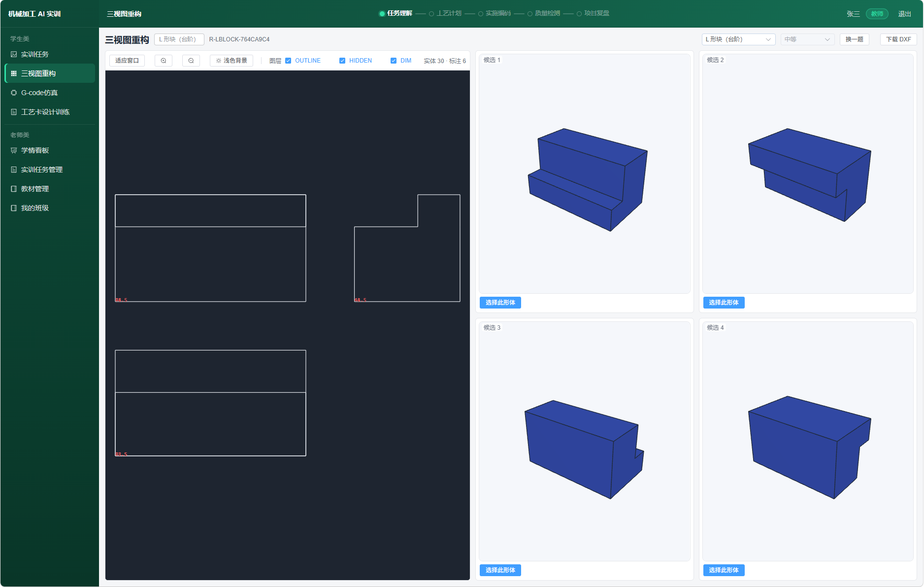Image resolution: width=924 pixels, height=587 pixels.
Task: Click the G-code仿真 sidebar icon
Action: (14, 93)
